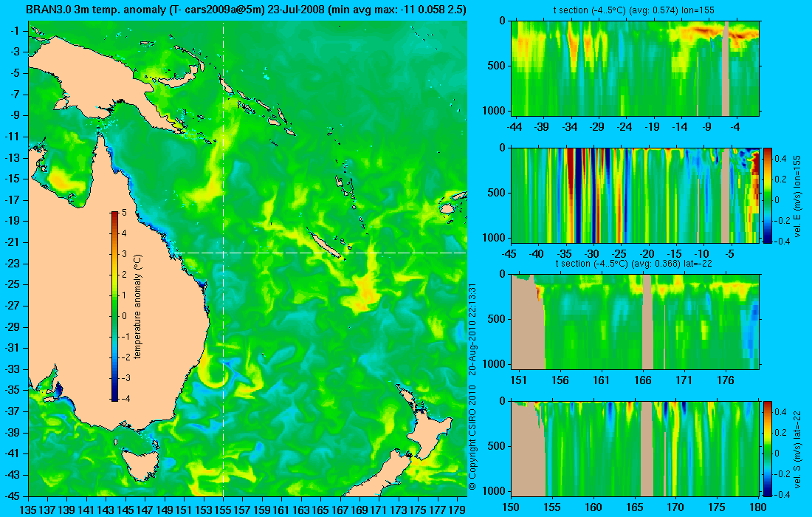
Task: Click "1000" depth label on the vel. S panel
Action: pyautogui.click(x=495, y=490)
